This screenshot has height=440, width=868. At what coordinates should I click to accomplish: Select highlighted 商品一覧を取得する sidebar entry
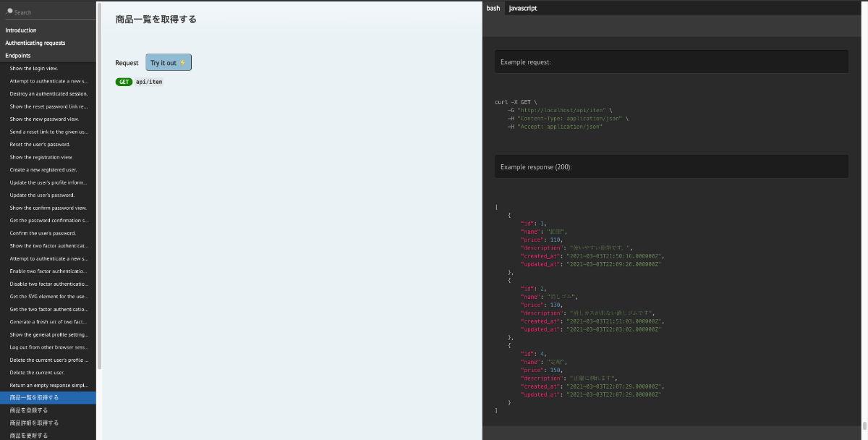point(48,397)
